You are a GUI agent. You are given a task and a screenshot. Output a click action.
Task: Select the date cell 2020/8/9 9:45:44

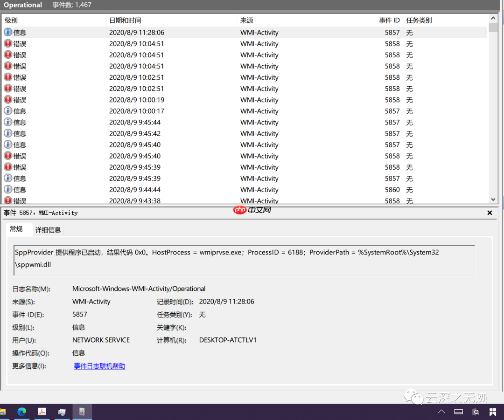[x=135, y=122]
